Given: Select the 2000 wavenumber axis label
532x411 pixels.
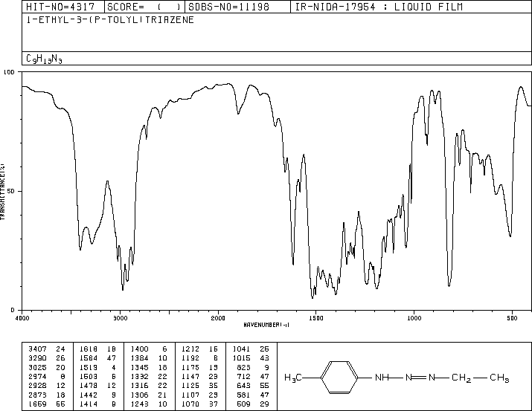Looking at the screenshot, I should [218, 318].
